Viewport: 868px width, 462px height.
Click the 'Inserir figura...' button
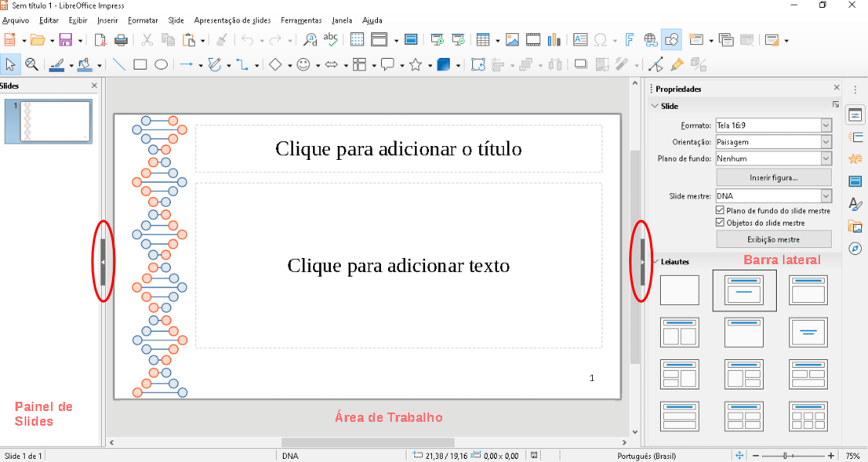[773, 178]
